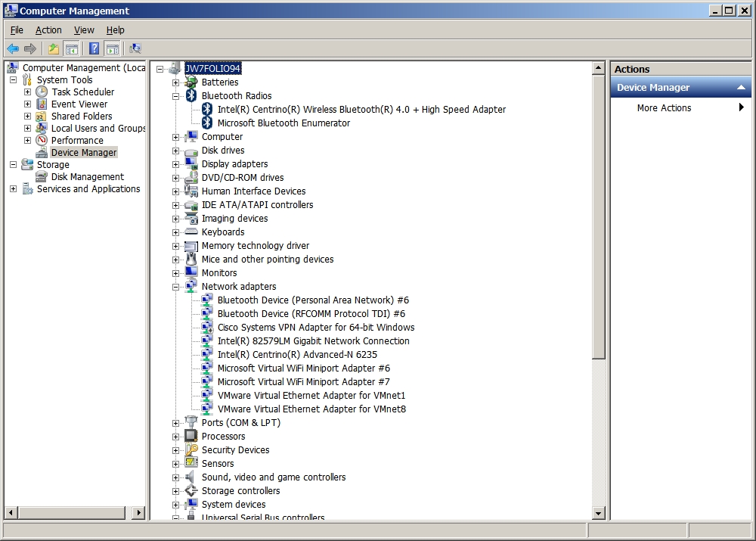Select Microsoft Bluetooth Enumerator
Image resolution: width=756 pixels, height=541 pixels.
(x=283, y=123)
